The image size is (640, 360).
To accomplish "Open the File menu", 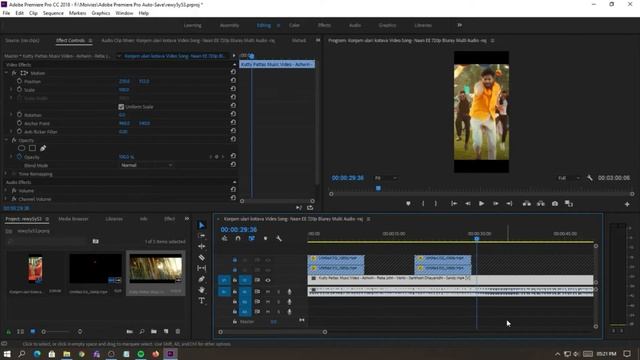I will tap(6, 13).
